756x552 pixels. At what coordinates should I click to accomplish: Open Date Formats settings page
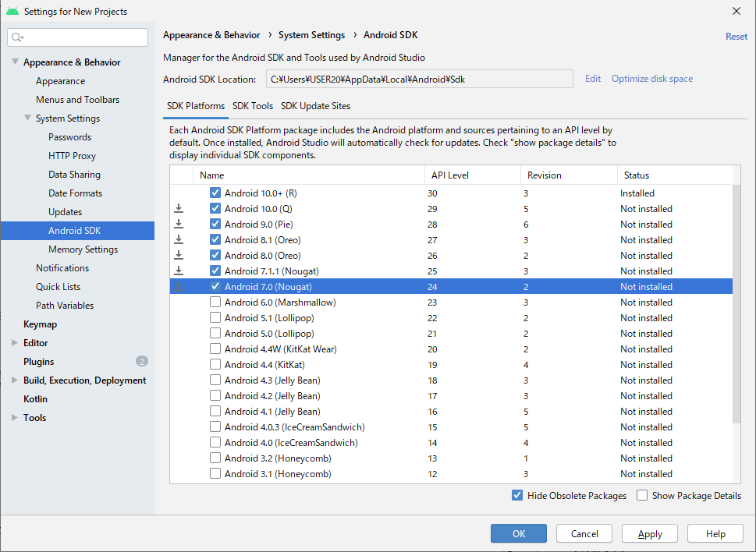pos(75,193)
